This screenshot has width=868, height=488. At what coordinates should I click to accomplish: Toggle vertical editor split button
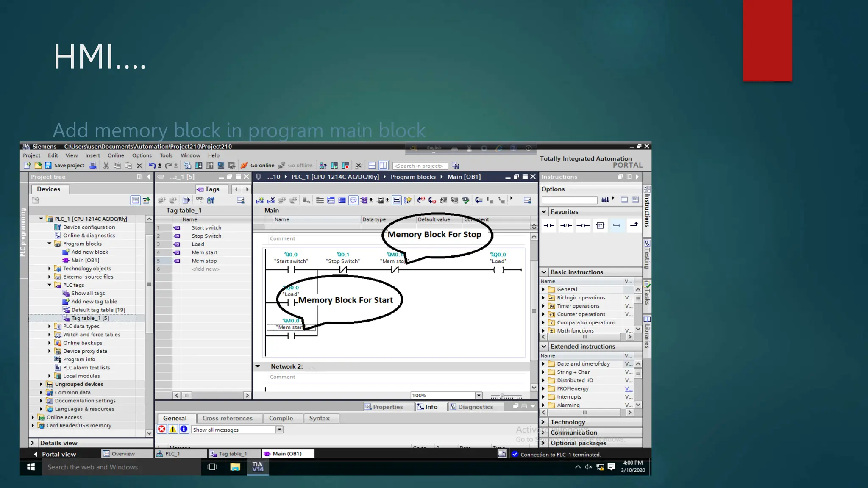click(x=383, y=166)
